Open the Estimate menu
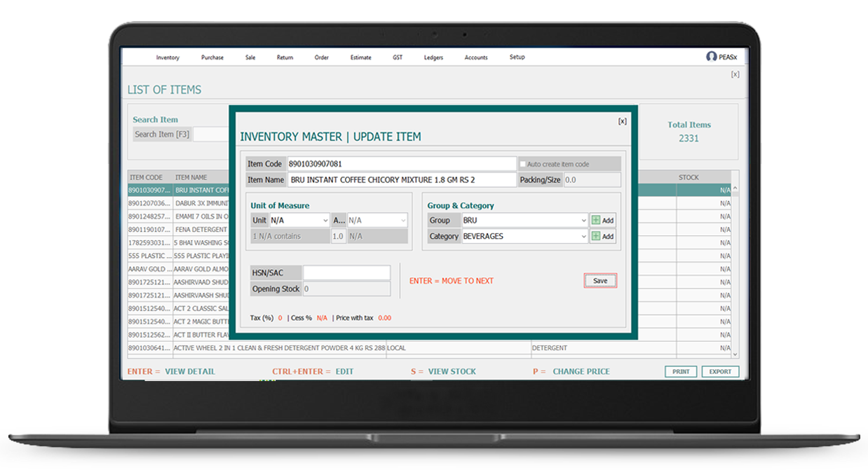This screenshot has height=470, width=868. 361,57
